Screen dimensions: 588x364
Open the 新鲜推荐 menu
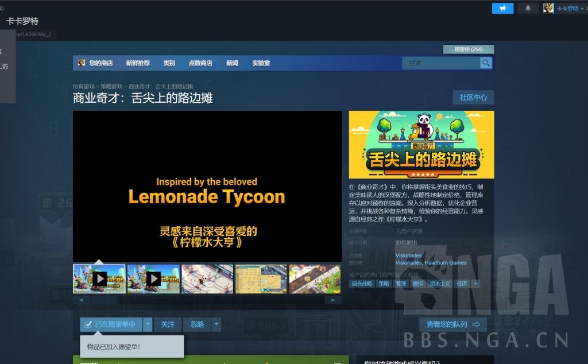138,63
